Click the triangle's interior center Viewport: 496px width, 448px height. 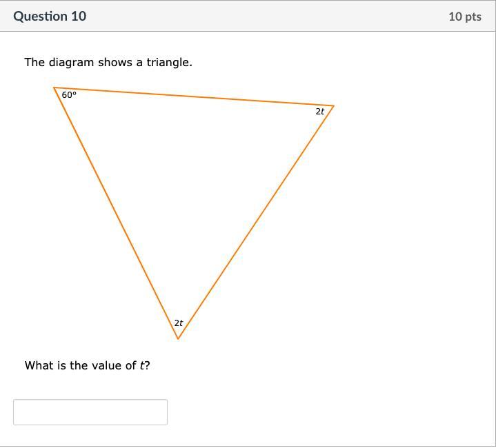(188, 177)
